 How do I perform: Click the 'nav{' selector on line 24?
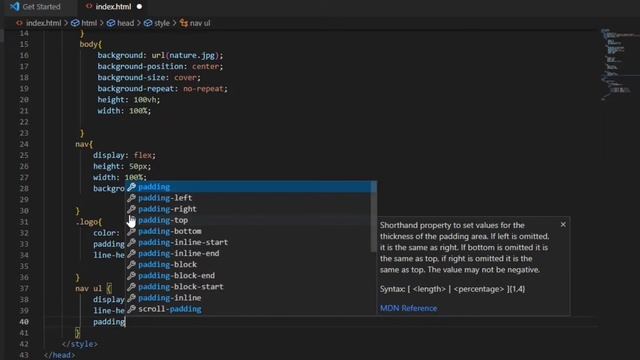[x=84, y=144]
